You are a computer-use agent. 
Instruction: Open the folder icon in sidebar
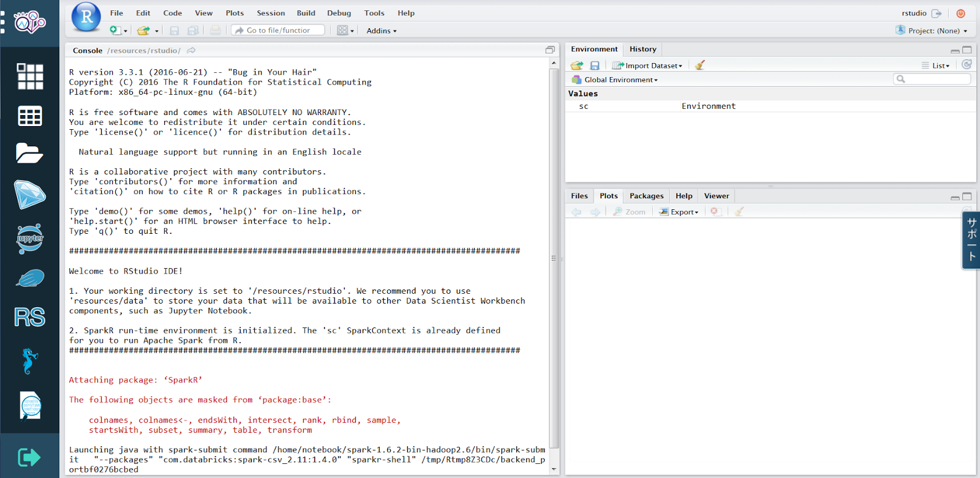pyautogui.click(x=29, y=153)
